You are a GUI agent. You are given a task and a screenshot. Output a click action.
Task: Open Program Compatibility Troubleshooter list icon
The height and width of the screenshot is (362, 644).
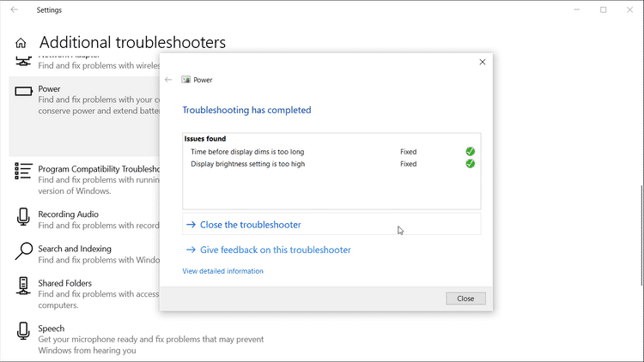(23, 172)
